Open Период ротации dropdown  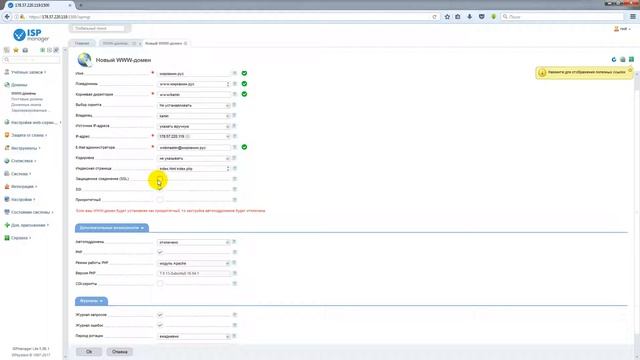tap(194, 336)
